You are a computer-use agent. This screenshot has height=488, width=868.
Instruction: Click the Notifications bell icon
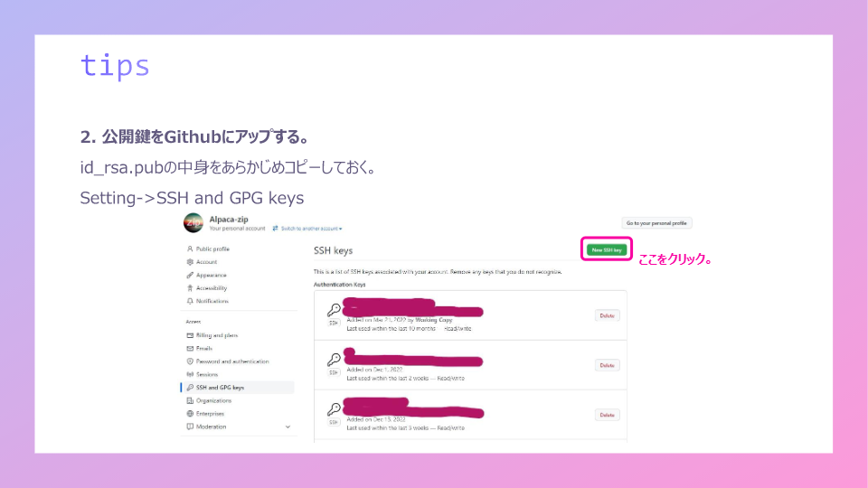(190, 301)
